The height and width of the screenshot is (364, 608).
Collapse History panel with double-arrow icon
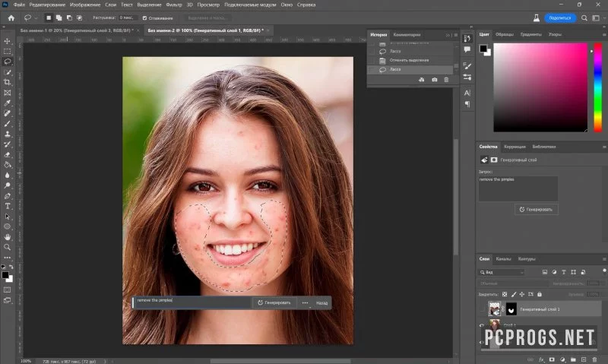(x=448, y=35)
